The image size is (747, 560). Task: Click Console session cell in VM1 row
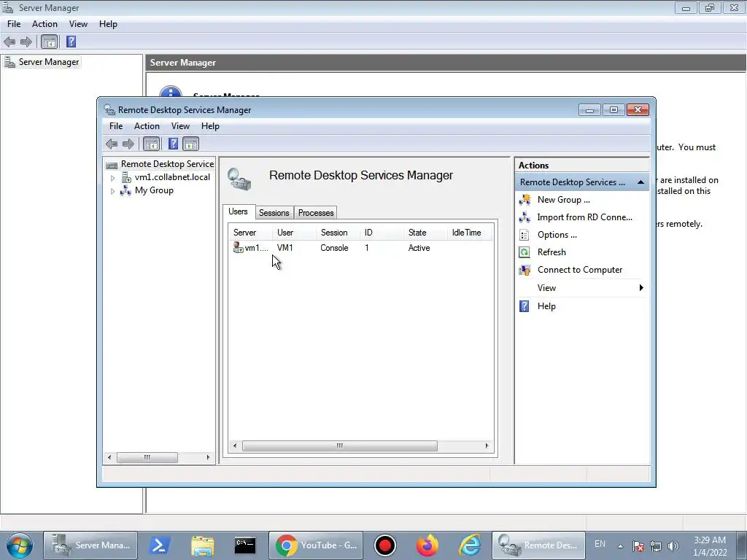pyautogui.click(x=334, y=248)
